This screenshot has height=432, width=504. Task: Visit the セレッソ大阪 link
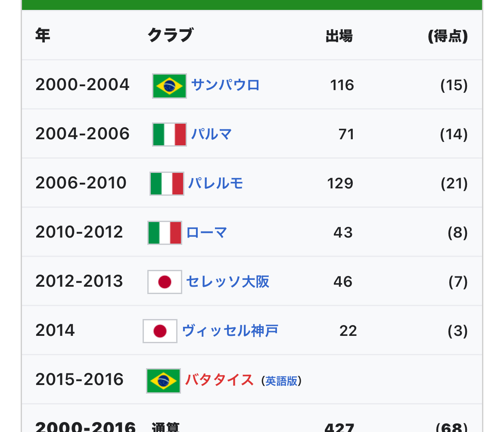click(x=227, y=282)
